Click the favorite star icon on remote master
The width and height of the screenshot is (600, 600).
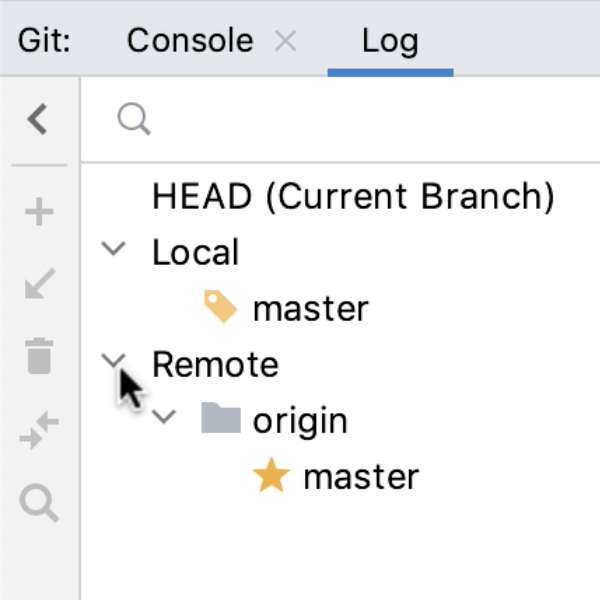coord(270,477)
